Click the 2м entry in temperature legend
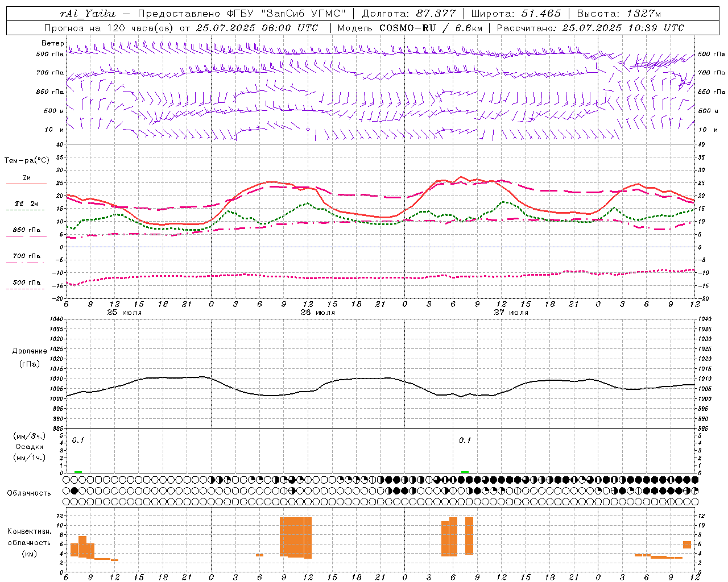This screenshot has height=582, width=728. [x=27, y=178]
